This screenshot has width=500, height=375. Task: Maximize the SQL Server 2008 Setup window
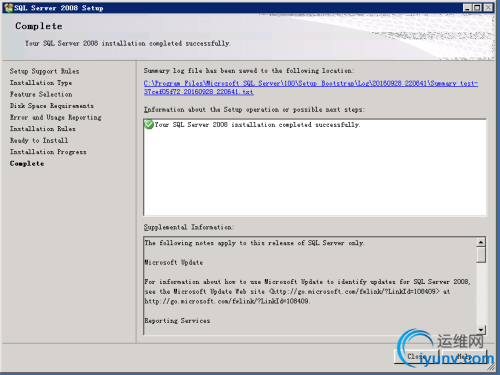(477, 8)
